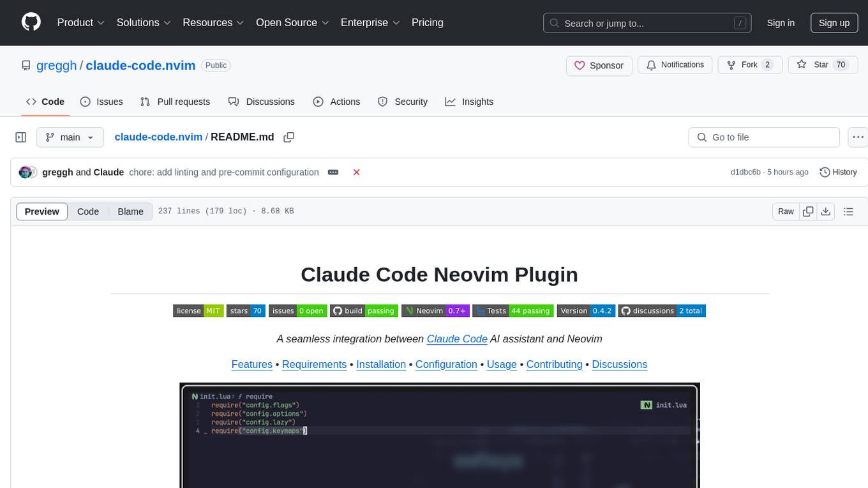The width and height of the screenshot is (868, 488).
Task: Jump to Configuration section
Action: 446,365
